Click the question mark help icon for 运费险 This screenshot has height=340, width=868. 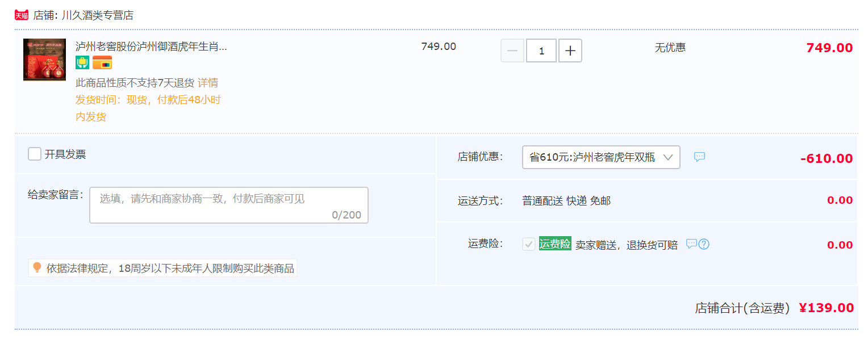(x=704, y=244)
